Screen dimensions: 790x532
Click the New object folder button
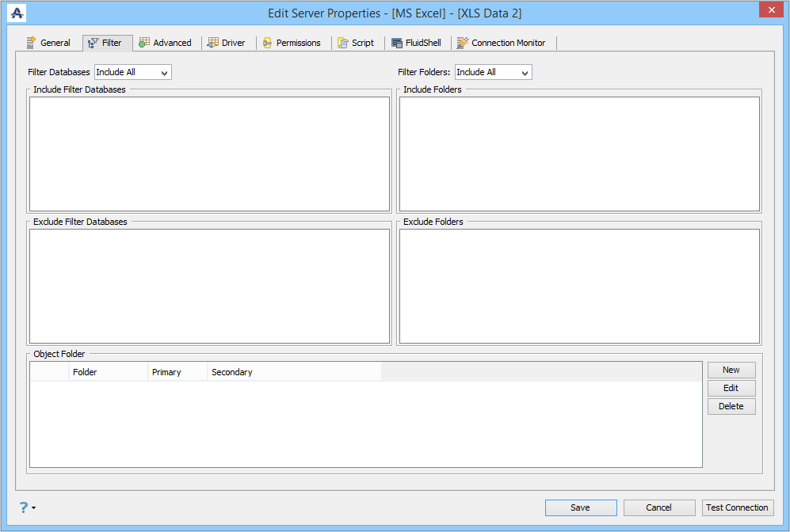[731, 370]
